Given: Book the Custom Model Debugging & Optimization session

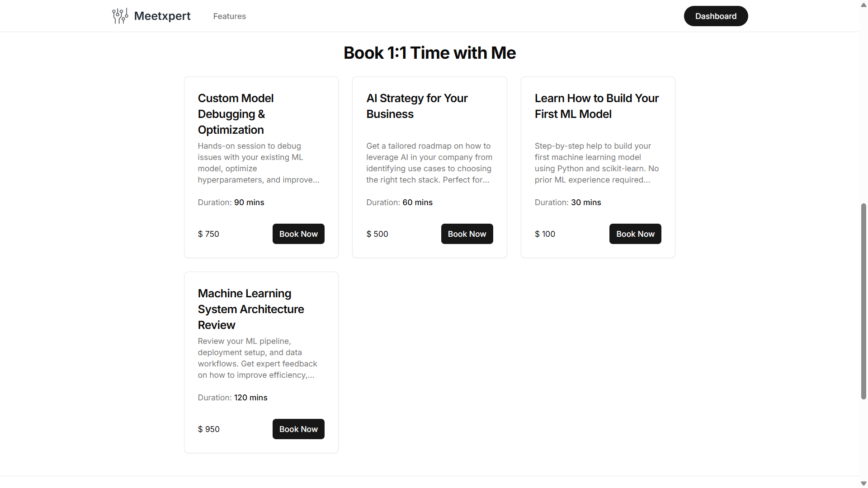Looking at the screenshot, I should [x=298, y=234].
